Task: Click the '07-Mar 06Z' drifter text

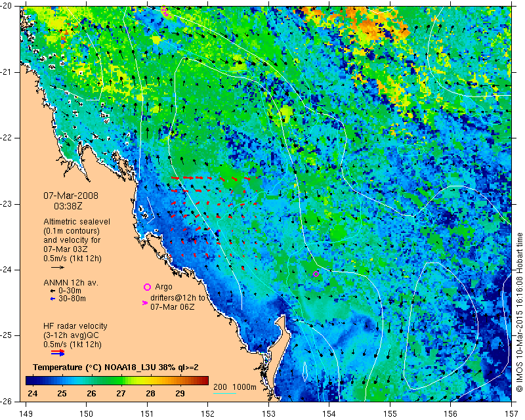Action: coord(172,306)
